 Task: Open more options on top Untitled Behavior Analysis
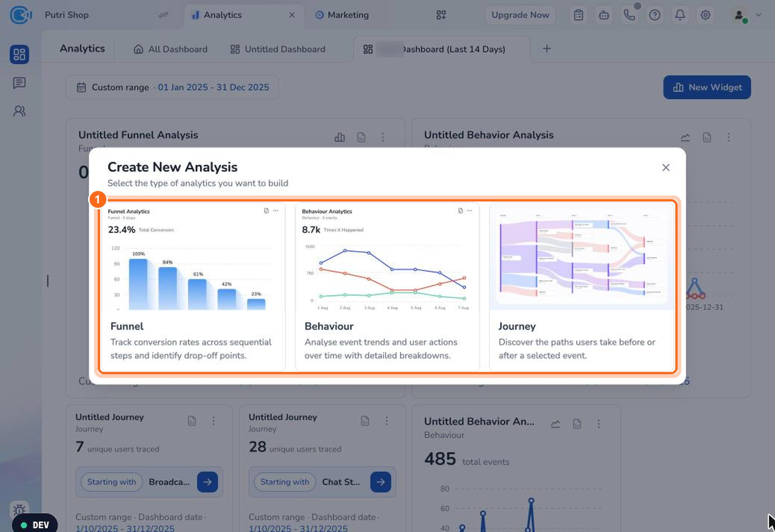click(x=729, y=137)
